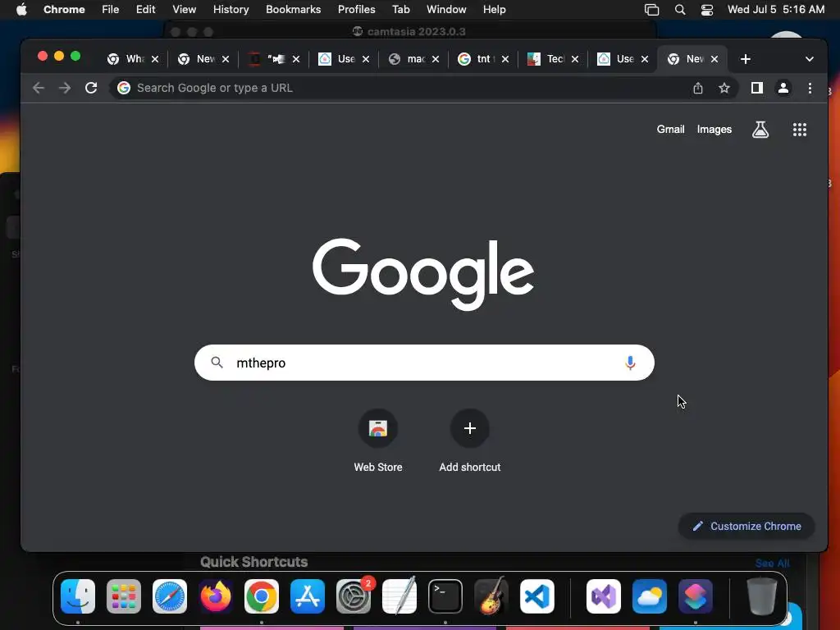Image resolution: width=840 pixels, height=630 pixels.
Task: Click the magnifier icon in search box
Action: point(217,363)
